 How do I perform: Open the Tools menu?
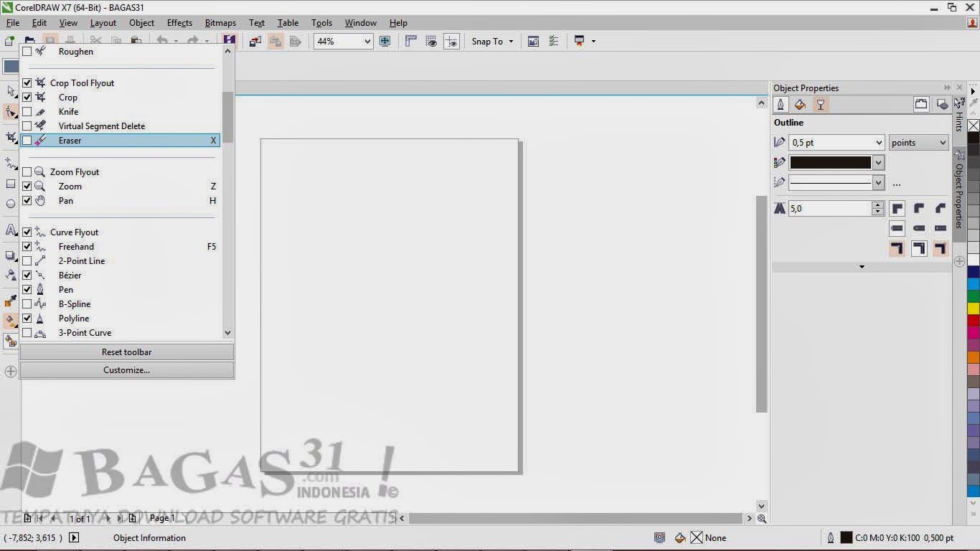tap(321, 23)
